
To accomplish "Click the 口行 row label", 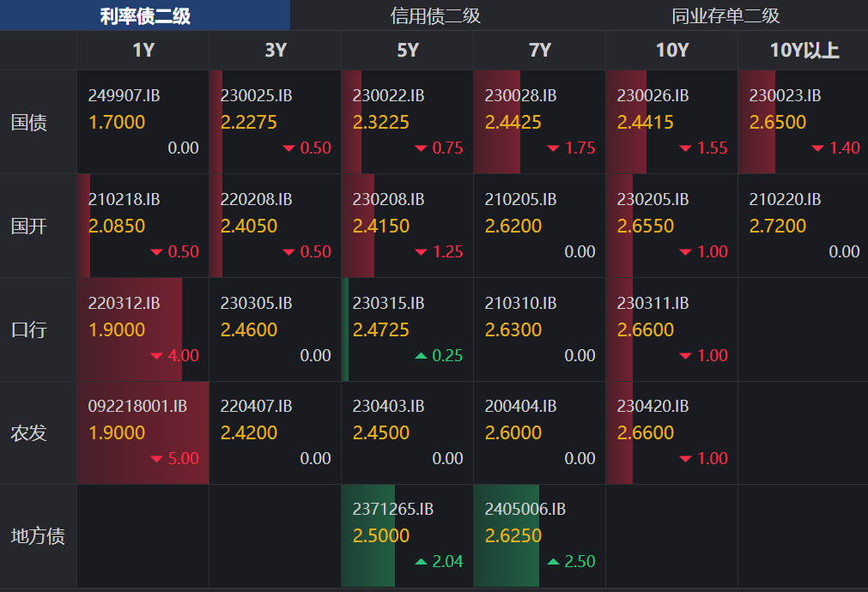I will click(29, 329).
